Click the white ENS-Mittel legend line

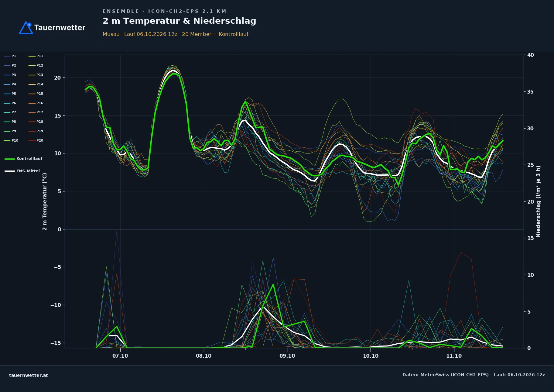tap(10, 171)
